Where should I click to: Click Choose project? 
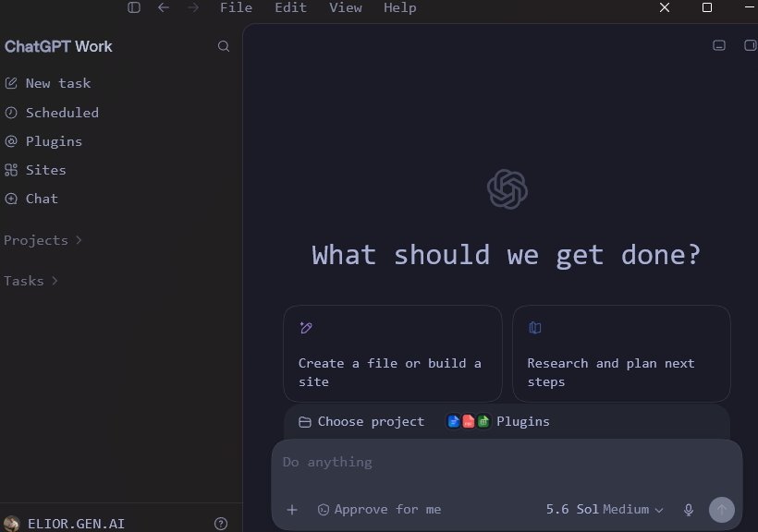(361, 422)
